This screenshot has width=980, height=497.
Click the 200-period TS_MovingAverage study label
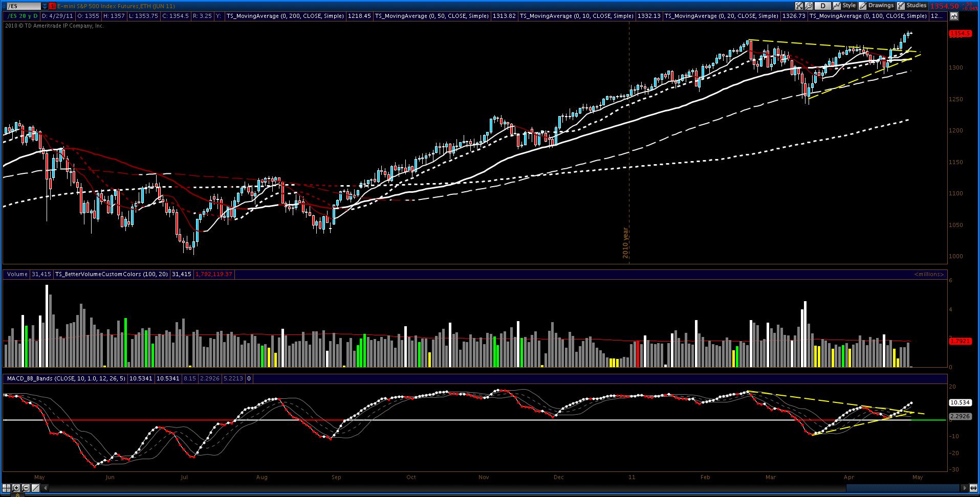pos(287,16)
